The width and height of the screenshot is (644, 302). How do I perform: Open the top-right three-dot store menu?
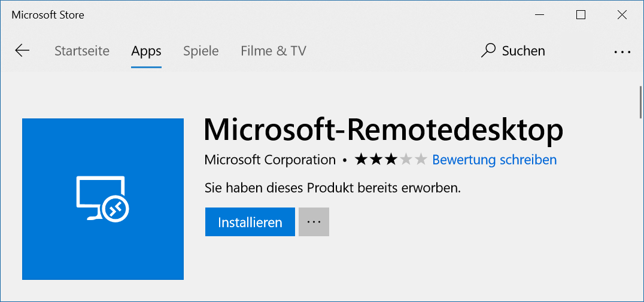tap(622, 52)
